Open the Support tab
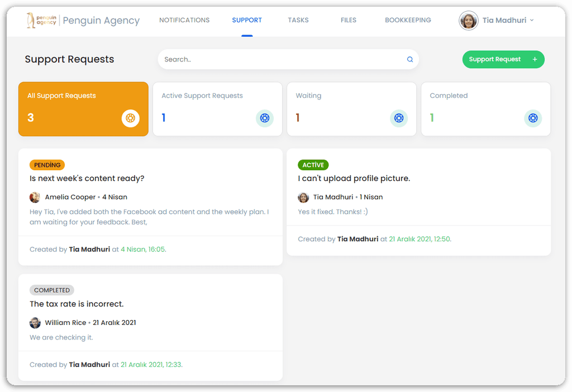572x392 pixels. pos(247,20)
